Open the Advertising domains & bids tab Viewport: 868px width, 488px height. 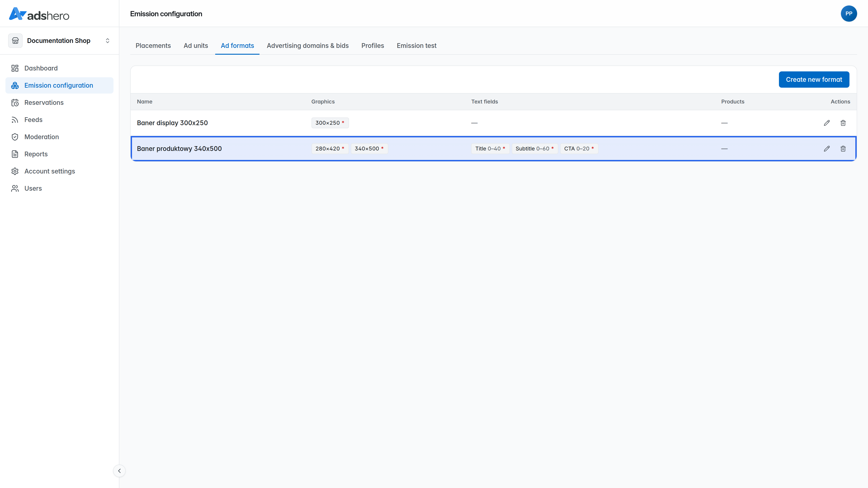point(308,46)
